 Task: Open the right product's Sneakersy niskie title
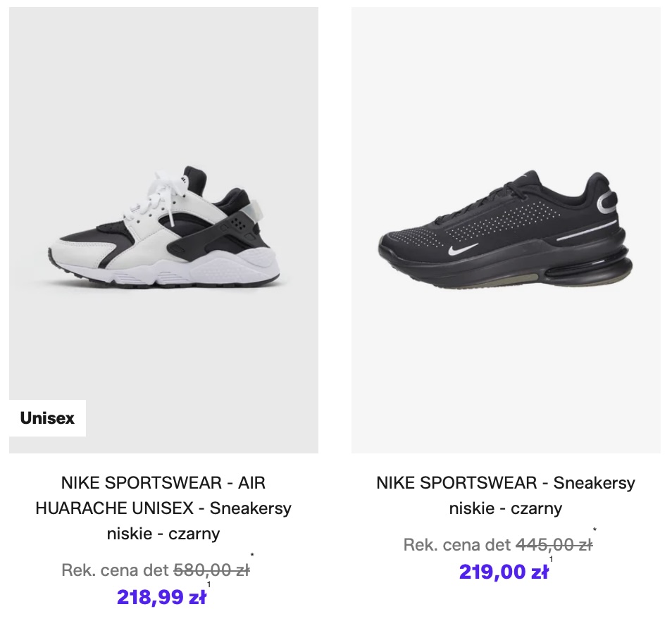point(506,496)
